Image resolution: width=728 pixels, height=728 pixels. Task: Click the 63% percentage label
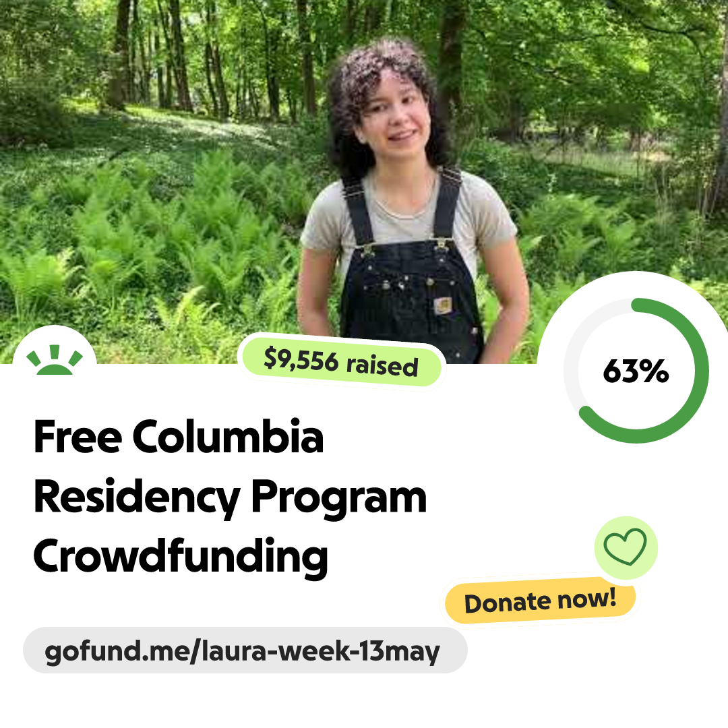tap(636, 371)
